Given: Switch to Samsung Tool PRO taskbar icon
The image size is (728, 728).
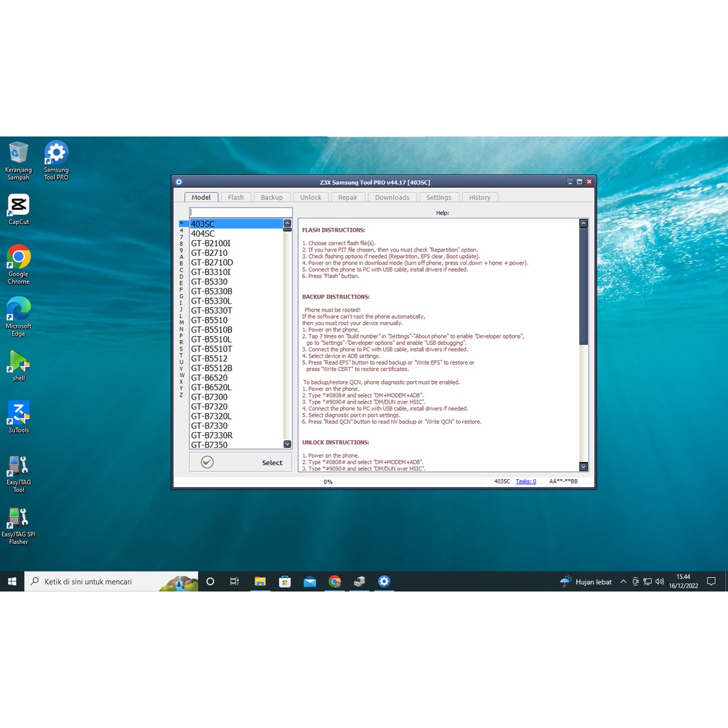Looking at the screenshot, I should click(384, 582).
